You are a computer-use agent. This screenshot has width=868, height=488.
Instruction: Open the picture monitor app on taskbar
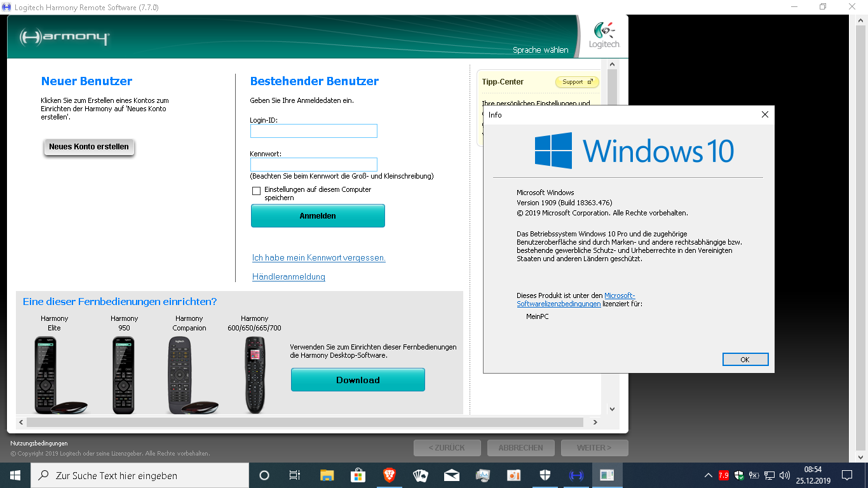tap(482, 475)
